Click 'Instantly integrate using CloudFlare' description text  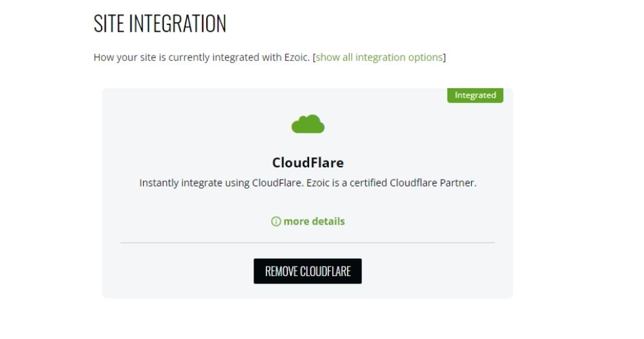pyautogui.click(x=308, y=183)
